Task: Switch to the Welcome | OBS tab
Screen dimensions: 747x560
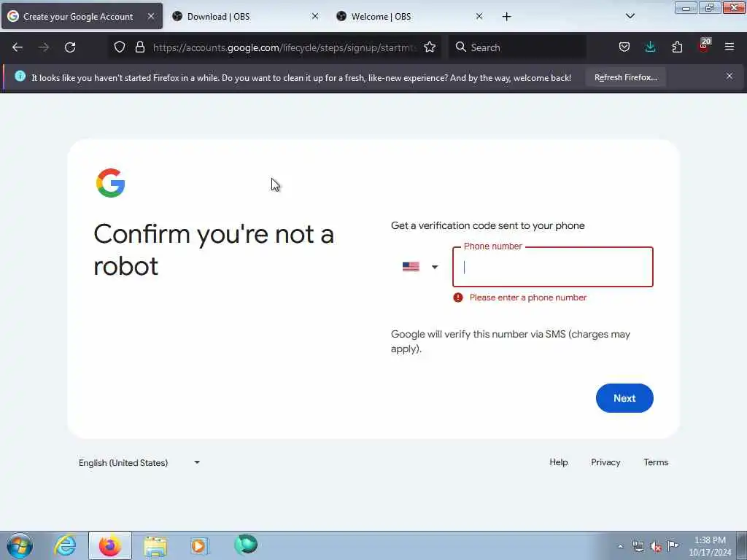Action: [x=409, y=16]
